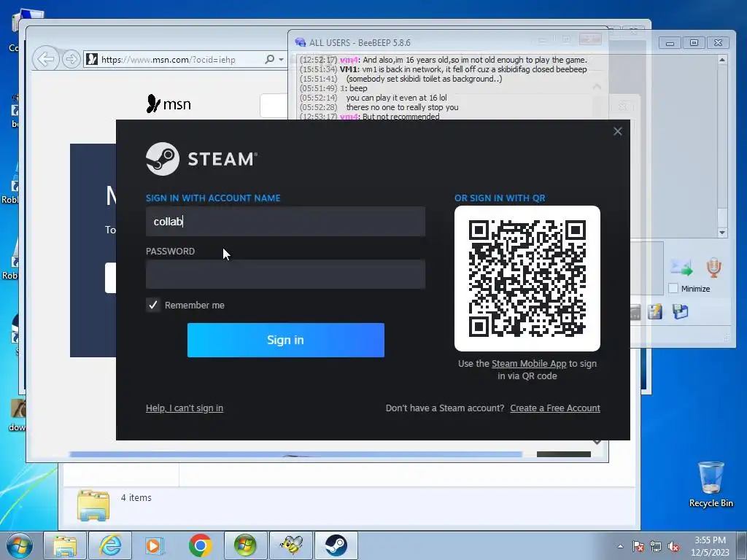The image size is (747, 560).
Task: Click chat line 'theres no one to really stop you'
Action: 402,107
